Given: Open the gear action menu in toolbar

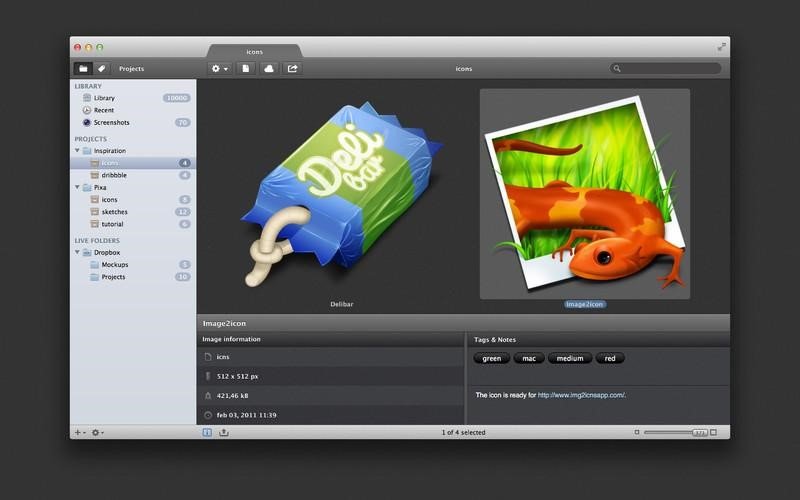Looking at the screenshot, I should [x=220, y=68].
